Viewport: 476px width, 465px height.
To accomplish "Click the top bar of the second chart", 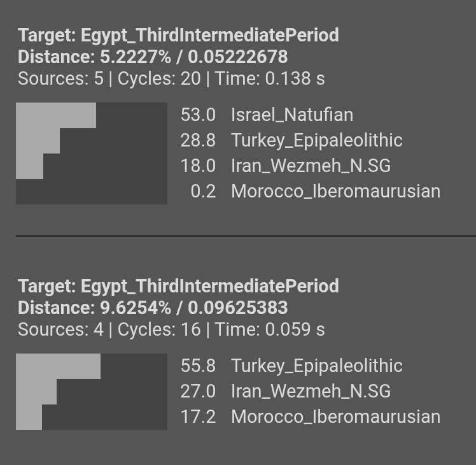I will (58, 366).
